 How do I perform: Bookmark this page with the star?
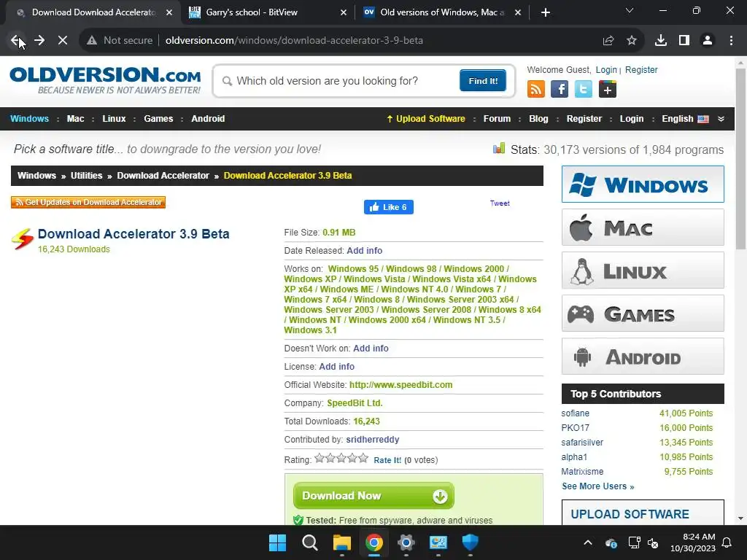[x=632, y=41]
